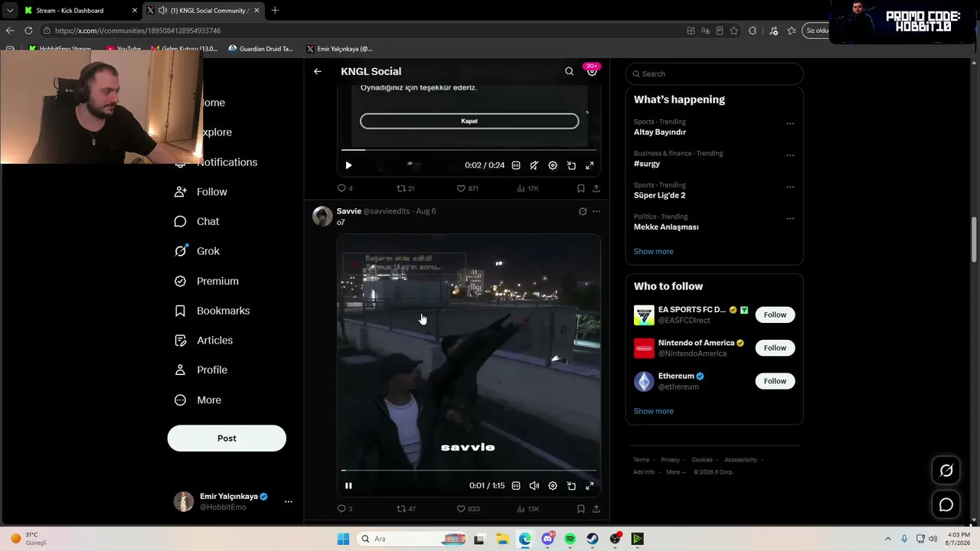This screenshot has height=551, width=980.
Task: Repost the post with 21 reposts
Action: (405, 188)
